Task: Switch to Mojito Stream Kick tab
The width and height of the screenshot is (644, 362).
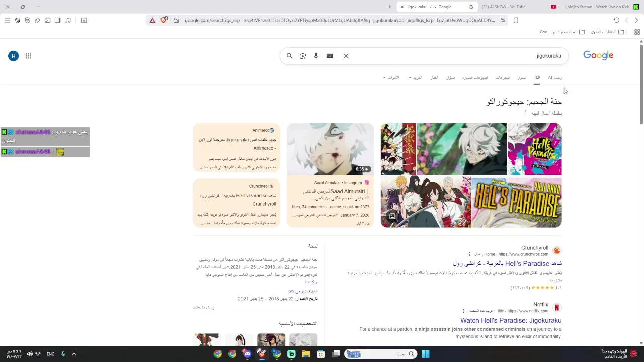Action: click(601, 7)
